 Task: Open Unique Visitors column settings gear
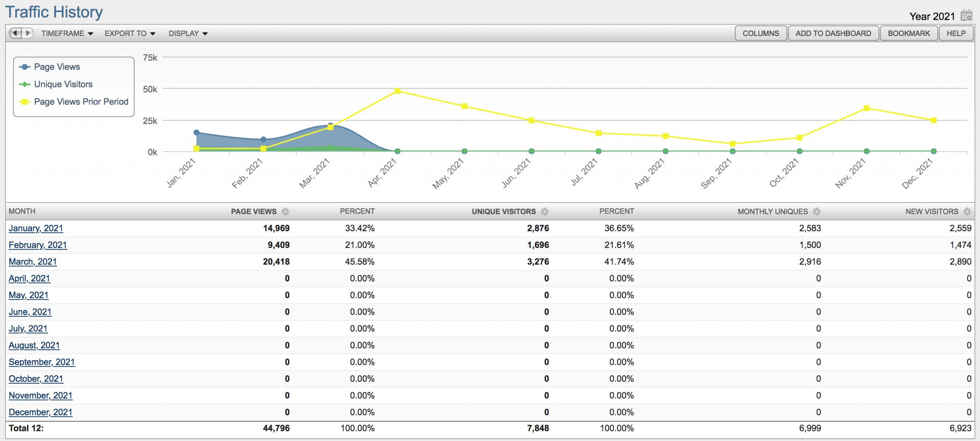pos(544,211)
